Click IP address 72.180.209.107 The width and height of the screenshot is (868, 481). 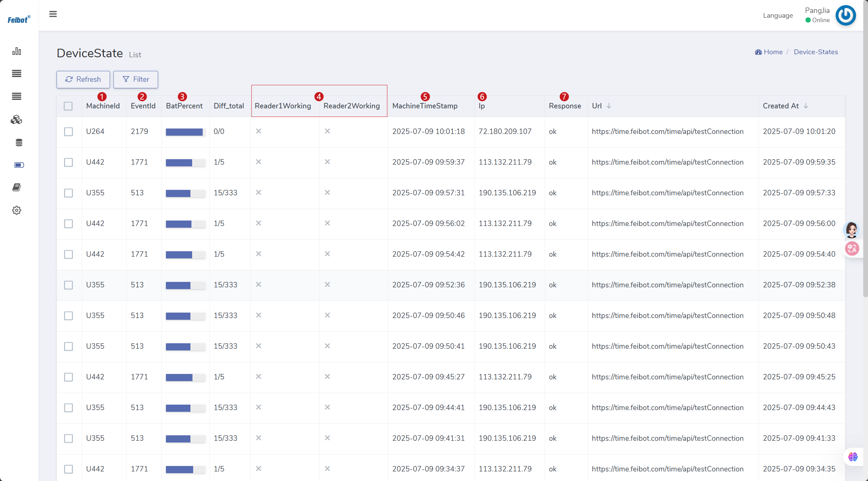point(505,131)
